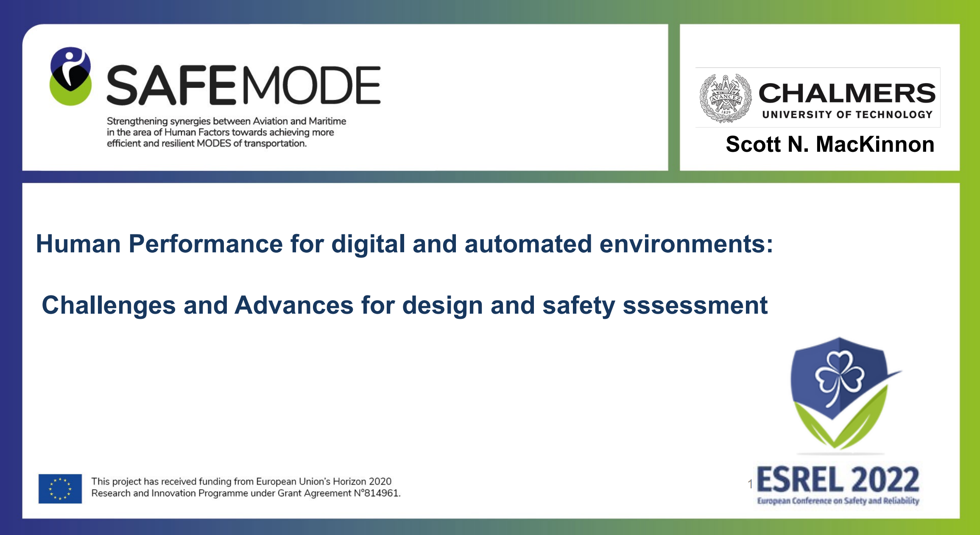Select the Horizon 2020 funding statement line
This screenshot has height=535, width=980.
pos(241,482)
